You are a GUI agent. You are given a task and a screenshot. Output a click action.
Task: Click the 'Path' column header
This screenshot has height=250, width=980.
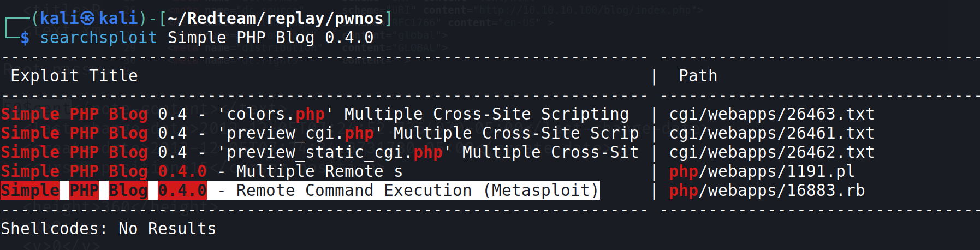[698, 76]
